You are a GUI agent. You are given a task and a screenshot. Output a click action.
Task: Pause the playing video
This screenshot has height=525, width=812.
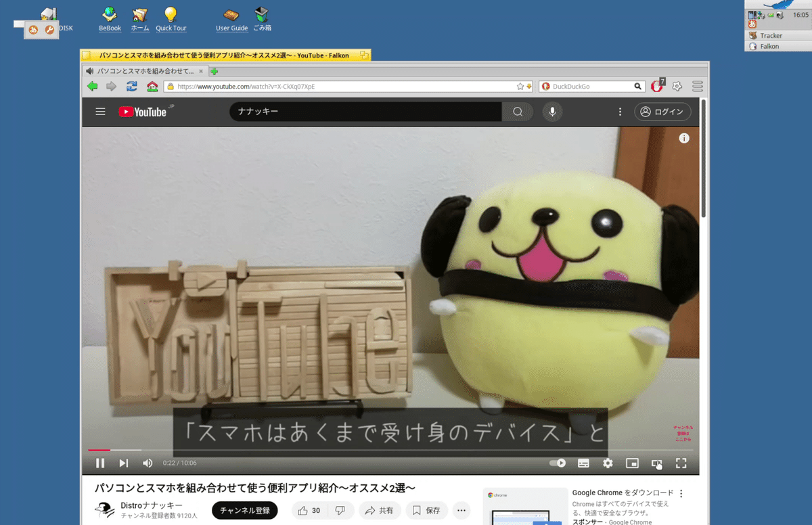[x=100, y=463]
